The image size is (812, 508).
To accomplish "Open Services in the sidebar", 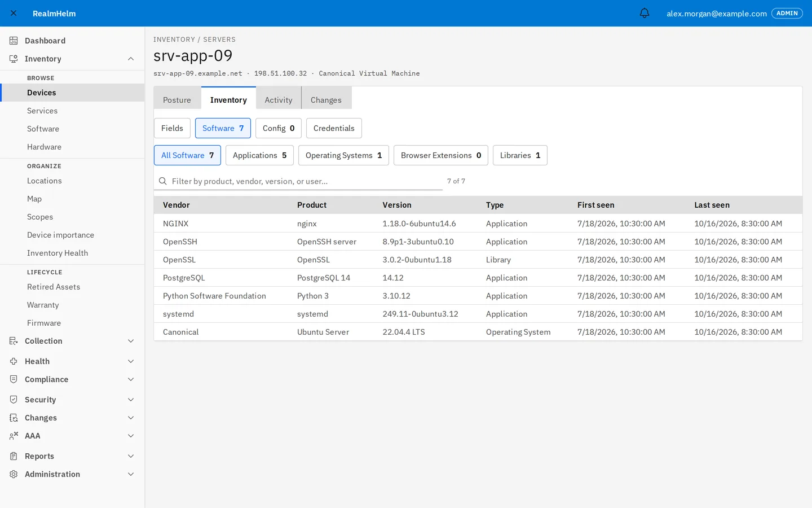I will click(72, 111).
